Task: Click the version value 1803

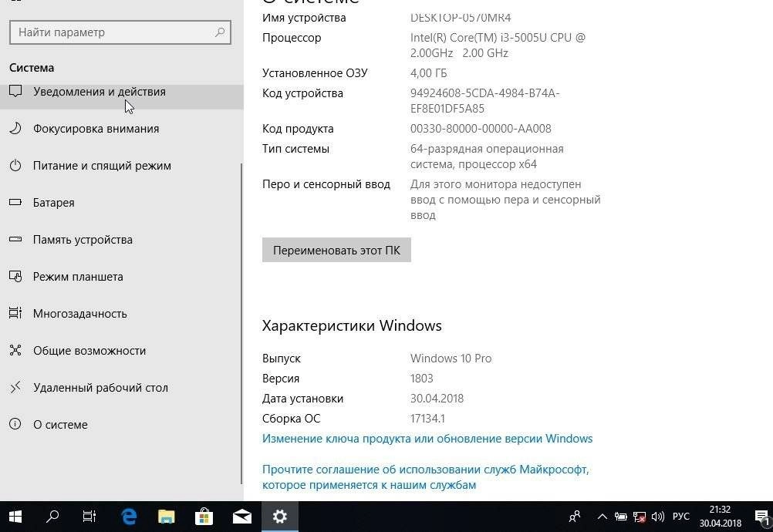Action: 421,379
